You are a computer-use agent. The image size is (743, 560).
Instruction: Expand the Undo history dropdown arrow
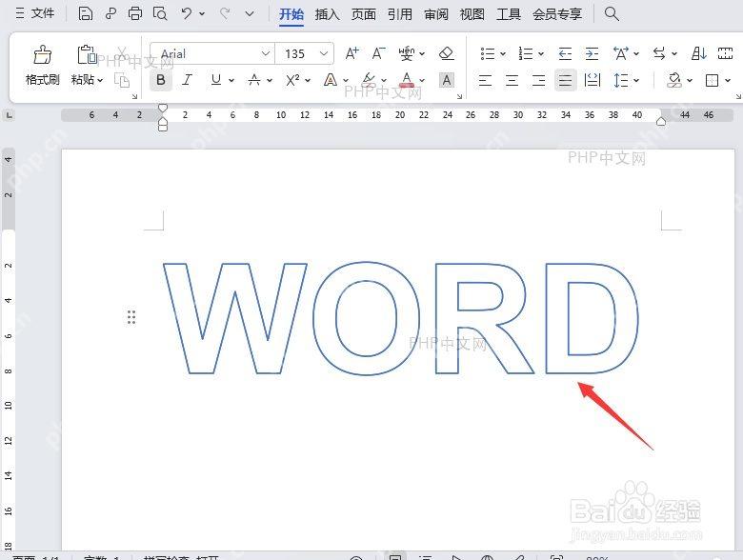202,13
